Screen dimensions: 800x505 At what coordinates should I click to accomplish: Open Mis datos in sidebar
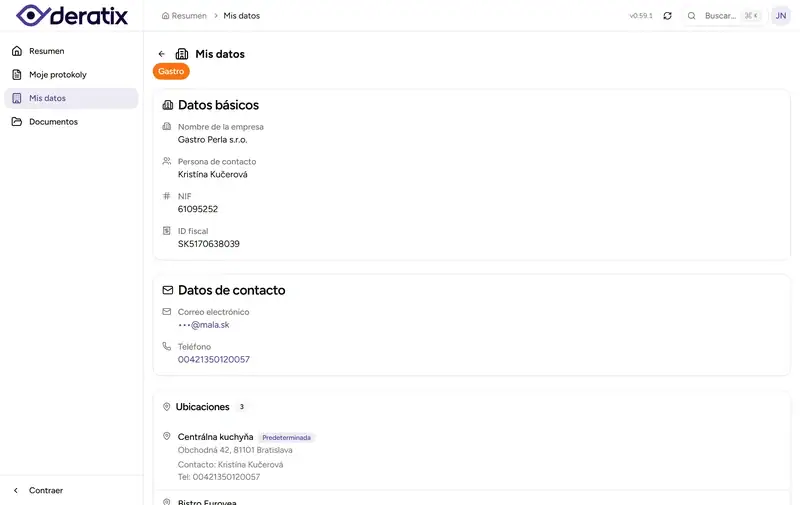point(47,98)
